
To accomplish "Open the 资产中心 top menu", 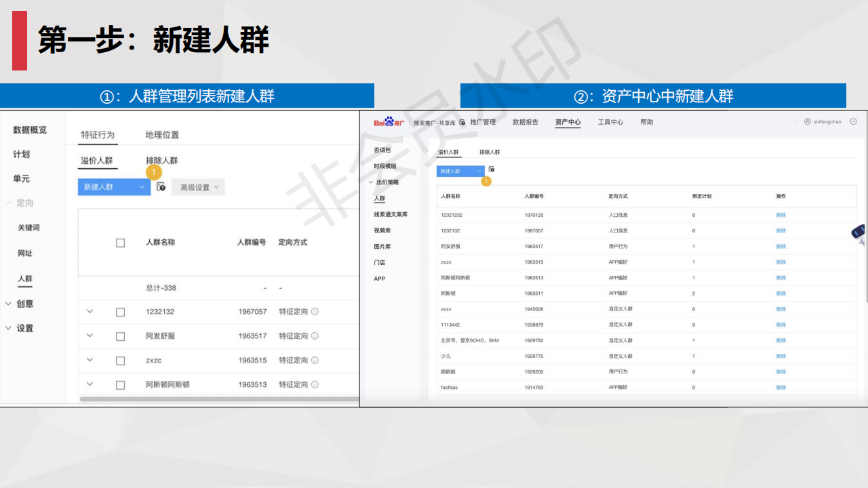I will pyautogui.click(x=568, y=122).
